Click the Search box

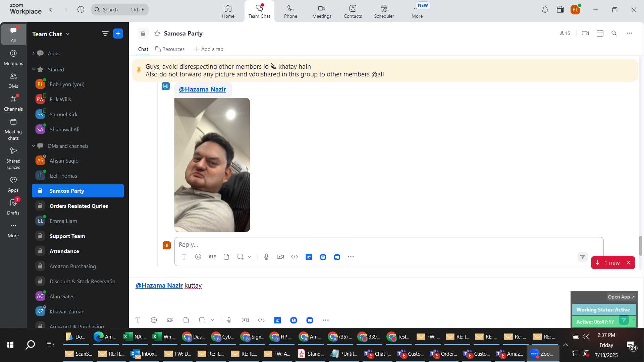[x=120, y=10]
